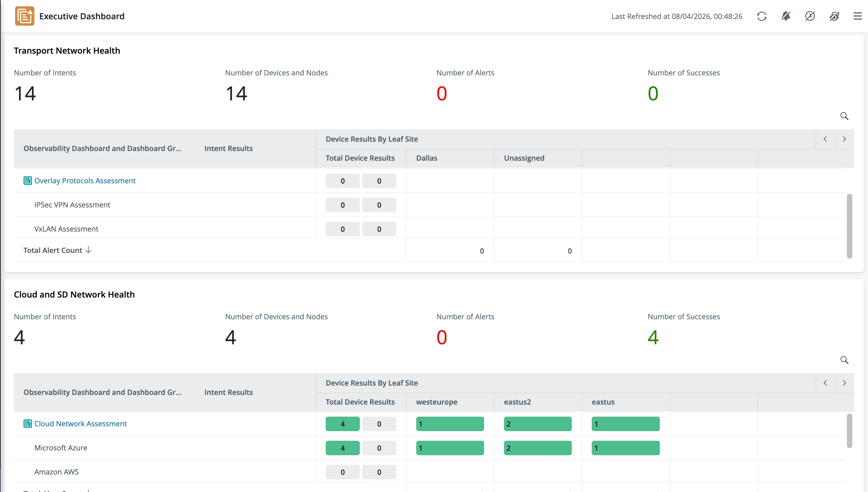
Task: Open the Overlay Protocols Assessment link
Action: click(x=85, y=181)
